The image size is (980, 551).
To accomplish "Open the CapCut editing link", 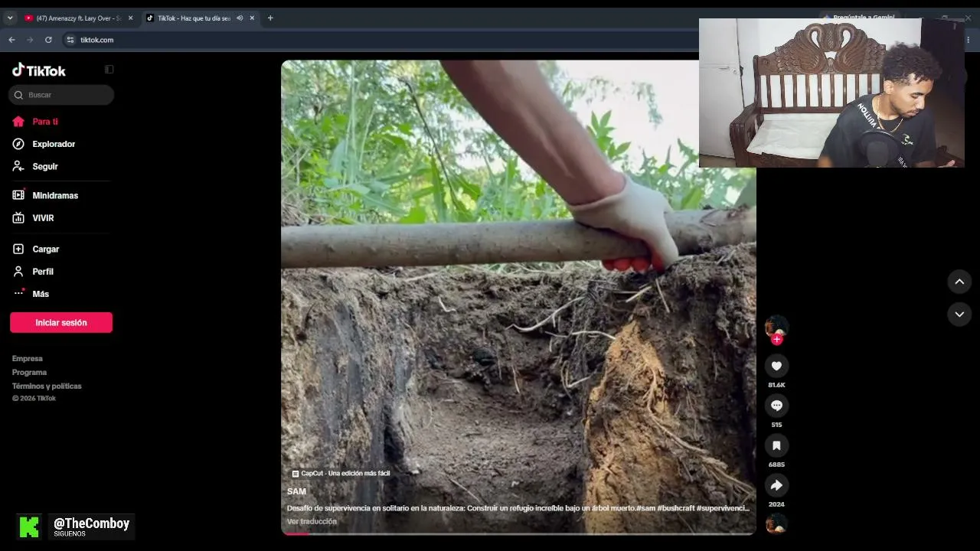I will point(341,474).
